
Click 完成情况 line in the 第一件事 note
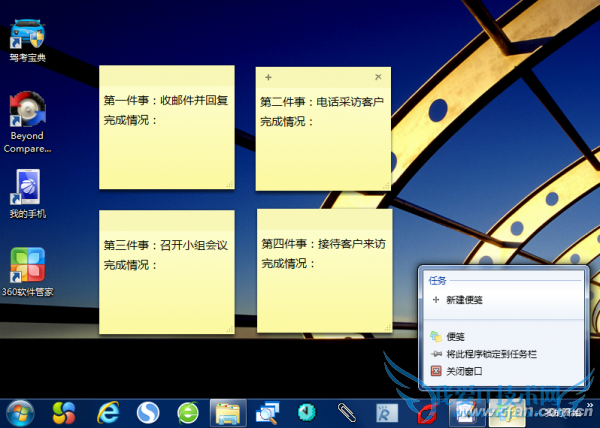pos(130,120)
